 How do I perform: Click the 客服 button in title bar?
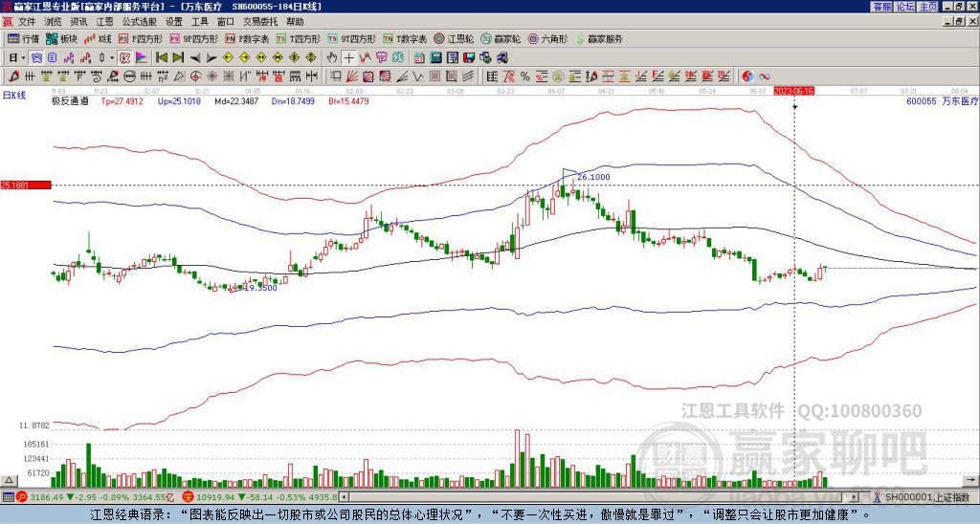point(881,7)
